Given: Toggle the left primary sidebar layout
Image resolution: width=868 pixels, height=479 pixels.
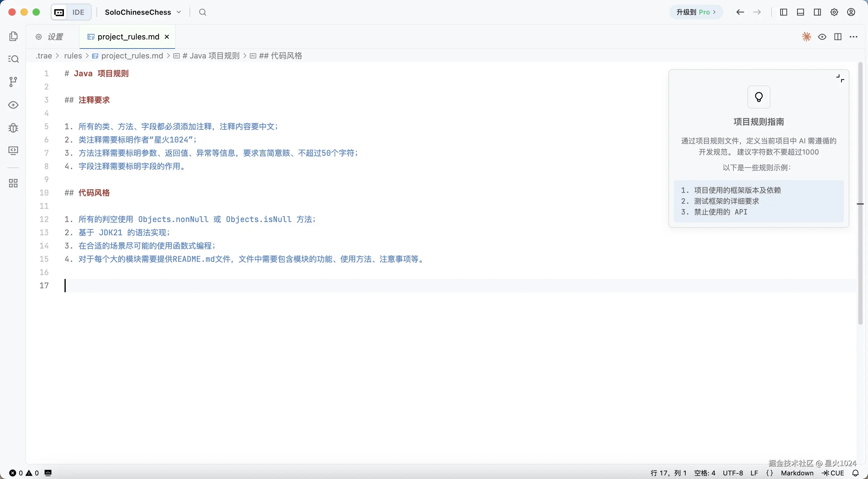Looking at the screenshot, I should pyautogui.click(x=784, y=12).
